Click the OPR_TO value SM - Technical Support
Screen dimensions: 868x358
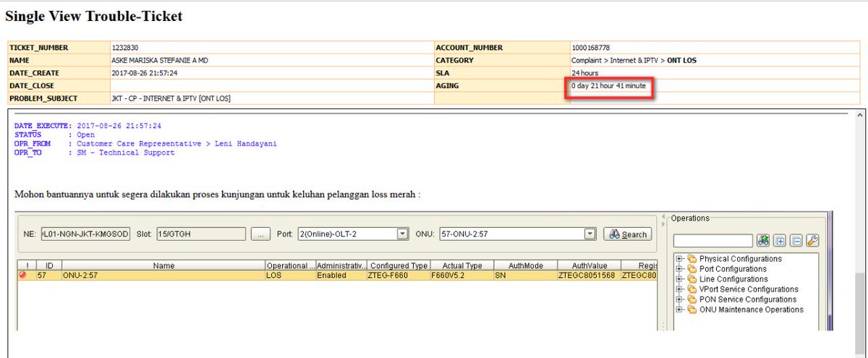[126, 153]
